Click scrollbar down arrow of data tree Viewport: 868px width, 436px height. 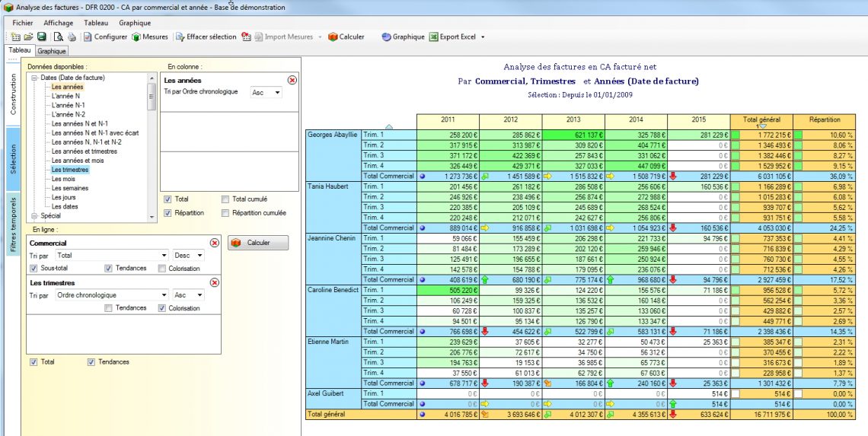tap(152, 218)
